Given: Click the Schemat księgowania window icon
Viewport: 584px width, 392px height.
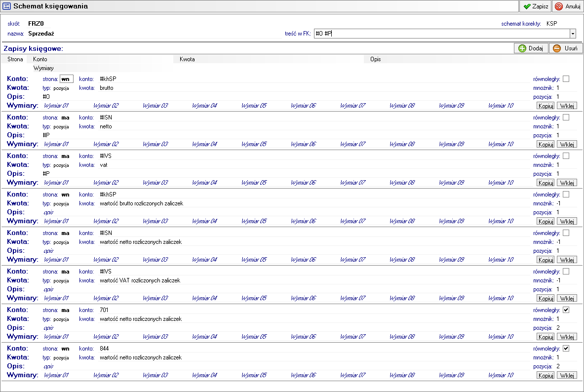Looking at the screenshot, I should 7,6.
